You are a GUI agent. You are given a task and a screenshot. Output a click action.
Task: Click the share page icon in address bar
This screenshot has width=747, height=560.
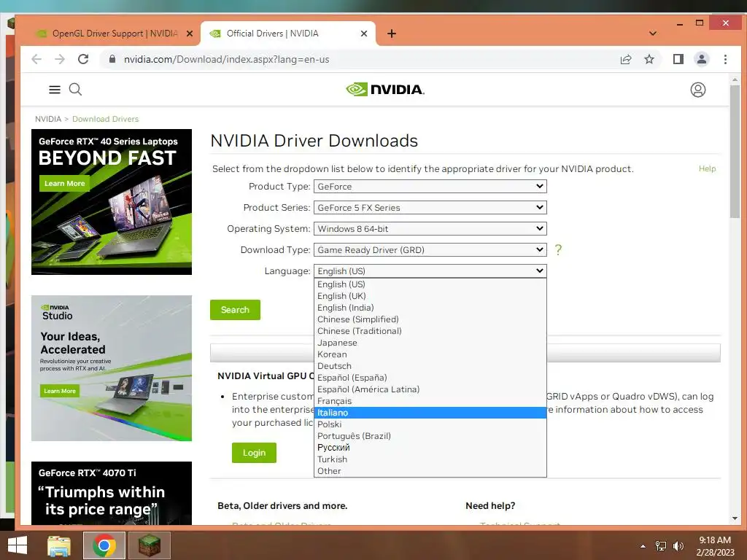click(625, 59)
